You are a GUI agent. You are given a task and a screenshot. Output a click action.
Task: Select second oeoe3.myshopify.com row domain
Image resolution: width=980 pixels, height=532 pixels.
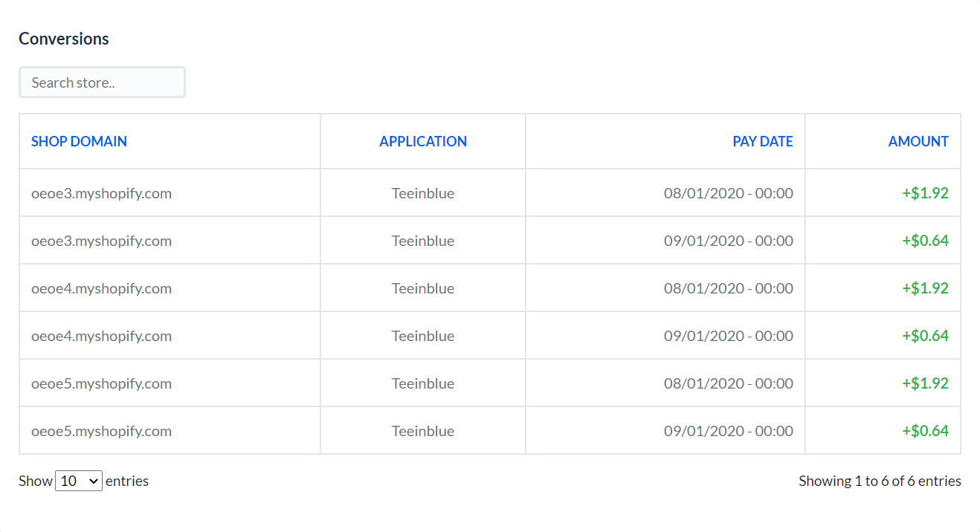[101, 241]
